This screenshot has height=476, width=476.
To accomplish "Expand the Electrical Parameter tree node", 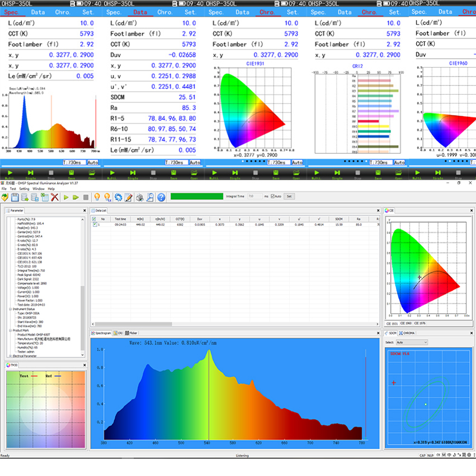I will coord(10,356).
